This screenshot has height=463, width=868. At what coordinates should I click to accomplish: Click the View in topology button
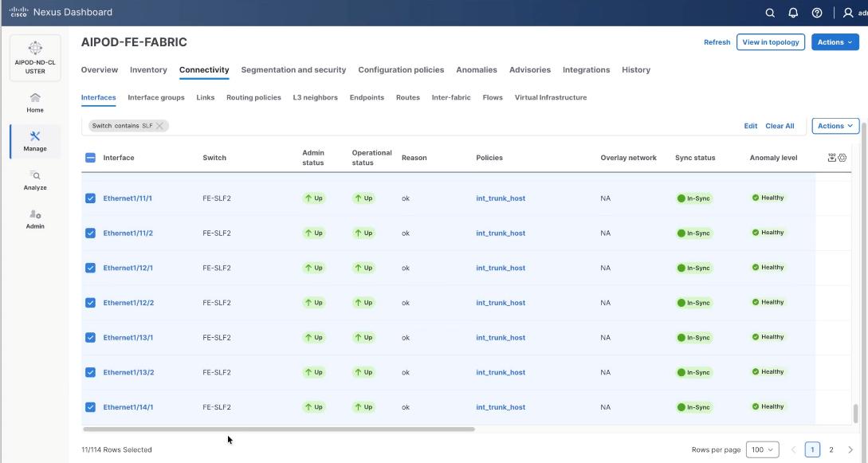point(770,41)
